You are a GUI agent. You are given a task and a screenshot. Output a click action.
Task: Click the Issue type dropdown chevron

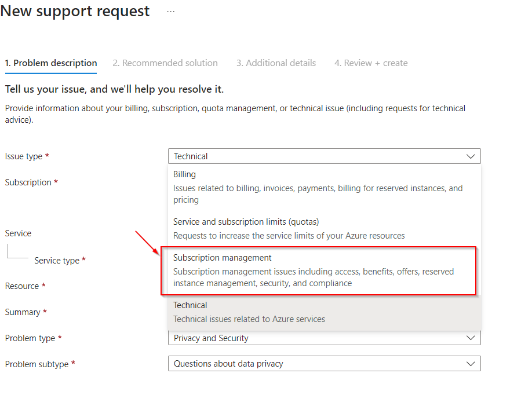471,156
